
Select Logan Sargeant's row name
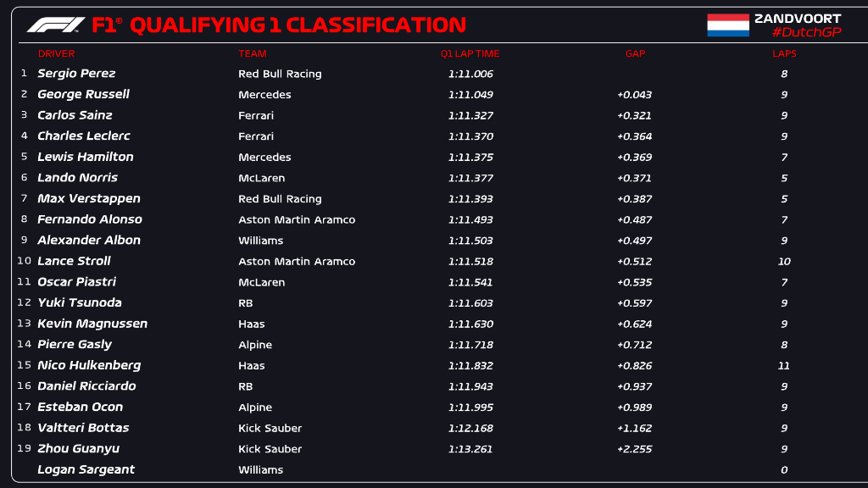tap(86, 469)
